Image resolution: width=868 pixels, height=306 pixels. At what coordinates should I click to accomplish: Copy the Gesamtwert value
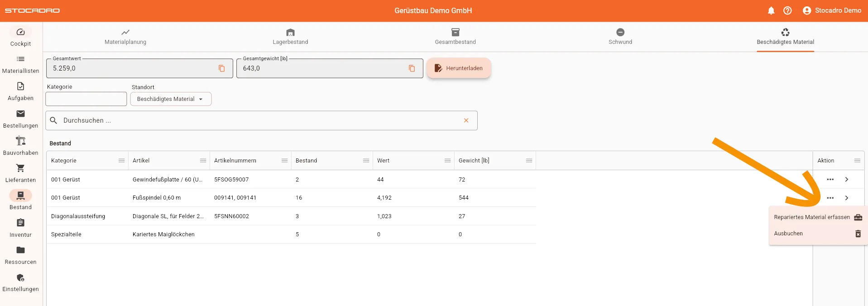tap(222, 68)
